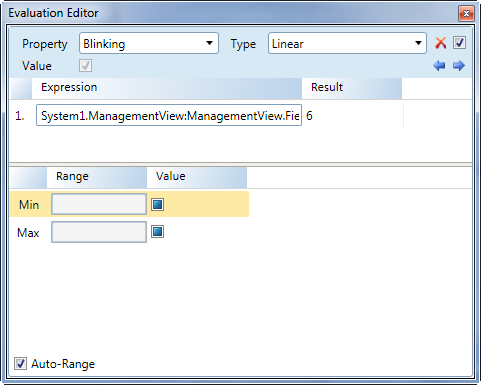This screenshot has height=385, width=481.
Task: Close the Evaluation Editor window
Action: 466,14
